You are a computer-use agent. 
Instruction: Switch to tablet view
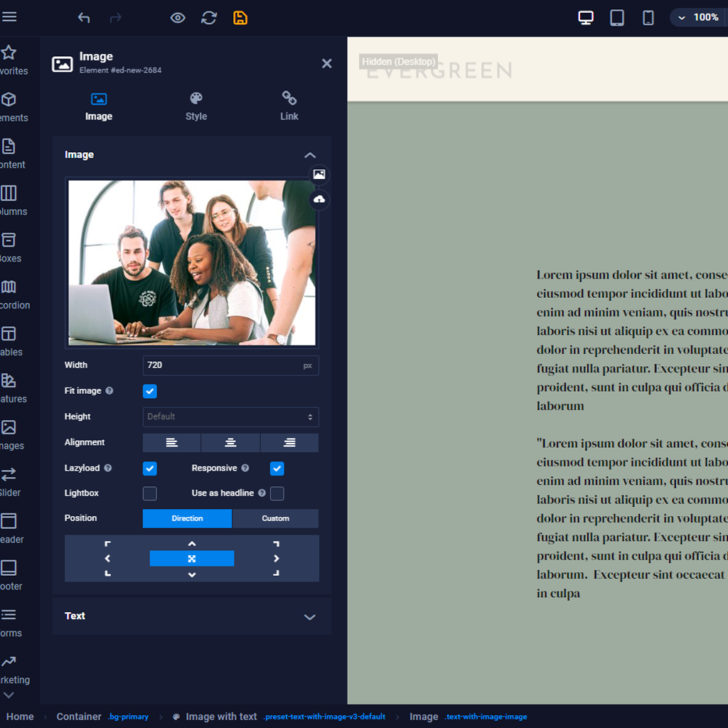616,18
